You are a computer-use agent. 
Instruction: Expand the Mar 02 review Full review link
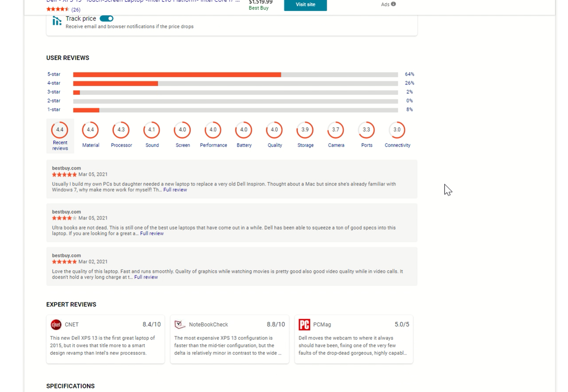click(x=146, y=277)
